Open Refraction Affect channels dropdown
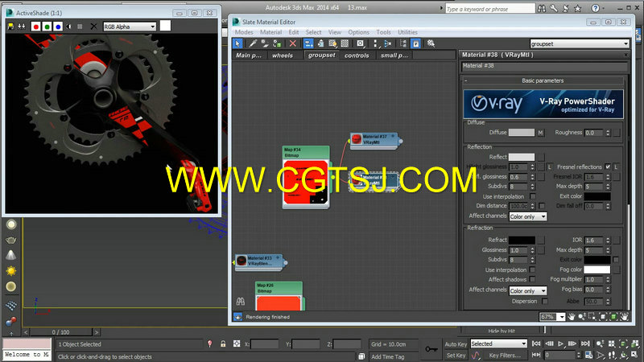The image size is (644, 362). pyautogui.click(x=528, y=290)
